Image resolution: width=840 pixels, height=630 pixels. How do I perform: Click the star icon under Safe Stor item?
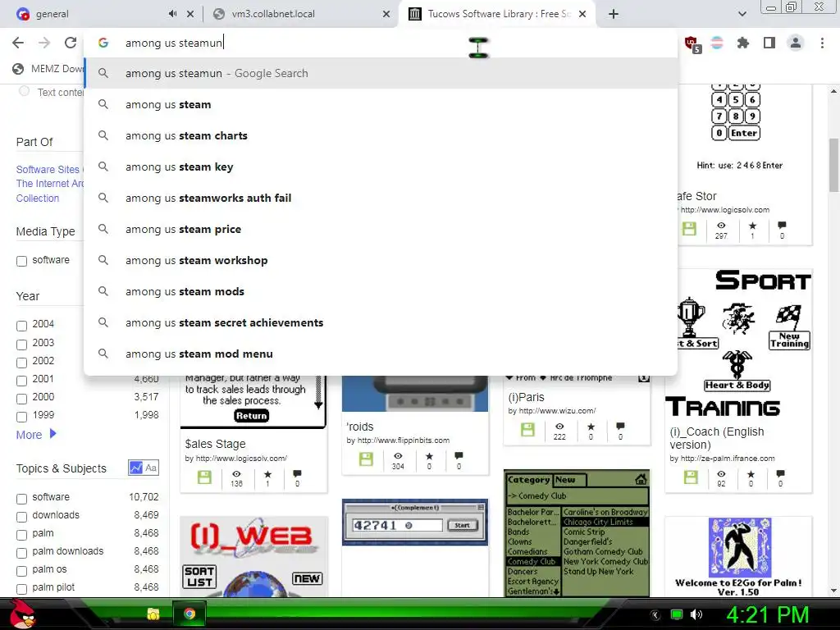[752, 226]
